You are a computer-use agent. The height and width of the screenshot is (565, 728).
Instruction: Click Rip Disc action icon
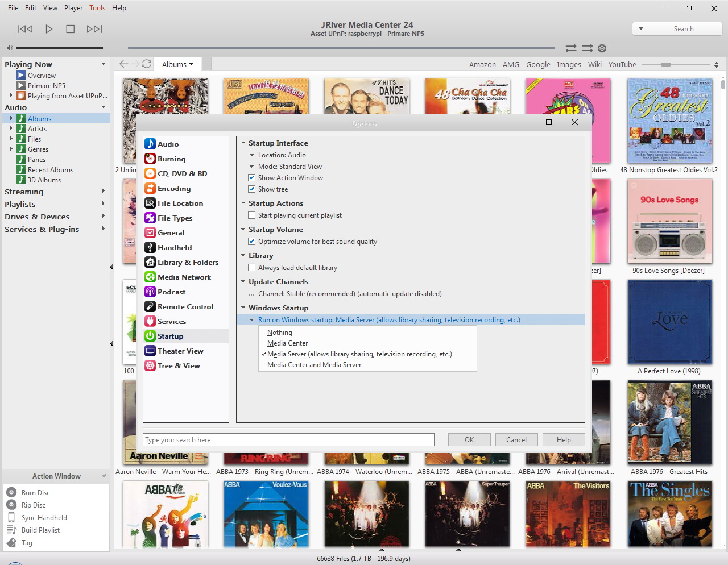pyautogui.click(x=11, y=505)
